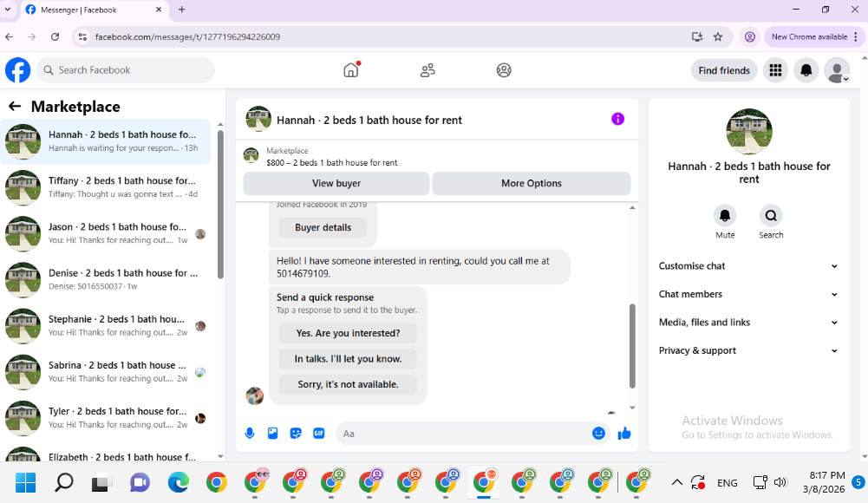Screen dimensions: 868x503
Task: Open the emoji picker smiley
Action: click(x=598, y=434)
